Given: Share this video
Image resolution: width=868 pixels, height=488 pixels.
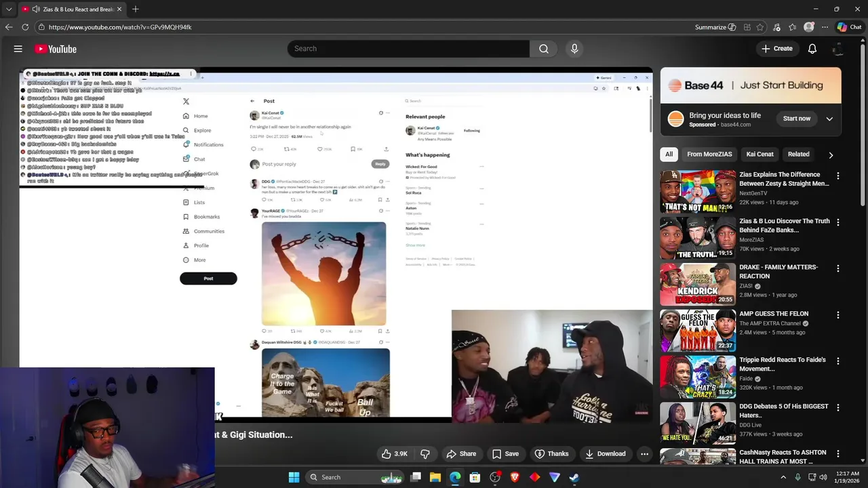Looking at the screenshot, I should pos(461,453).
